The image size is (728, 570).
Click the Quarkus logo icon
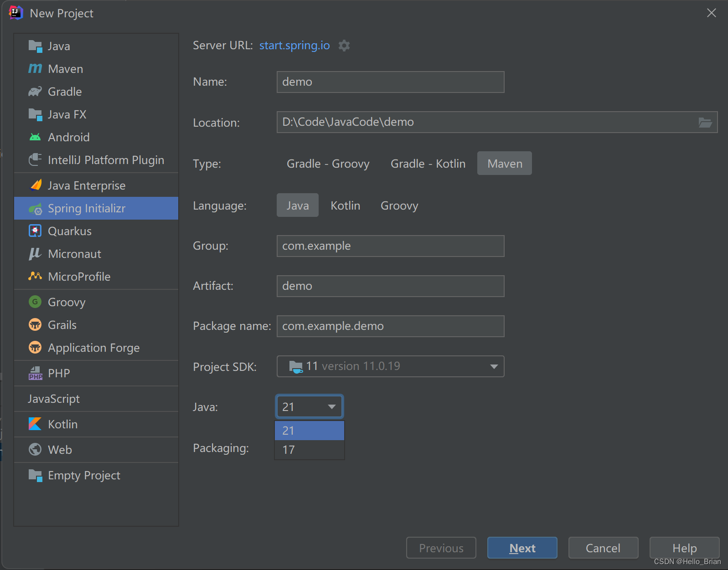(35, 231)
